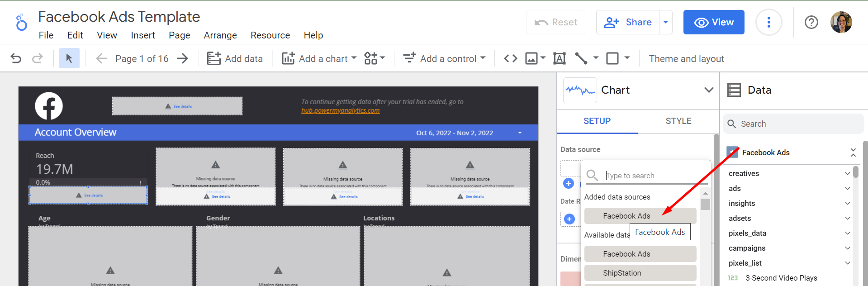Click the blue View button
This screenshot has width=868, height=286.
click(713, 22)
